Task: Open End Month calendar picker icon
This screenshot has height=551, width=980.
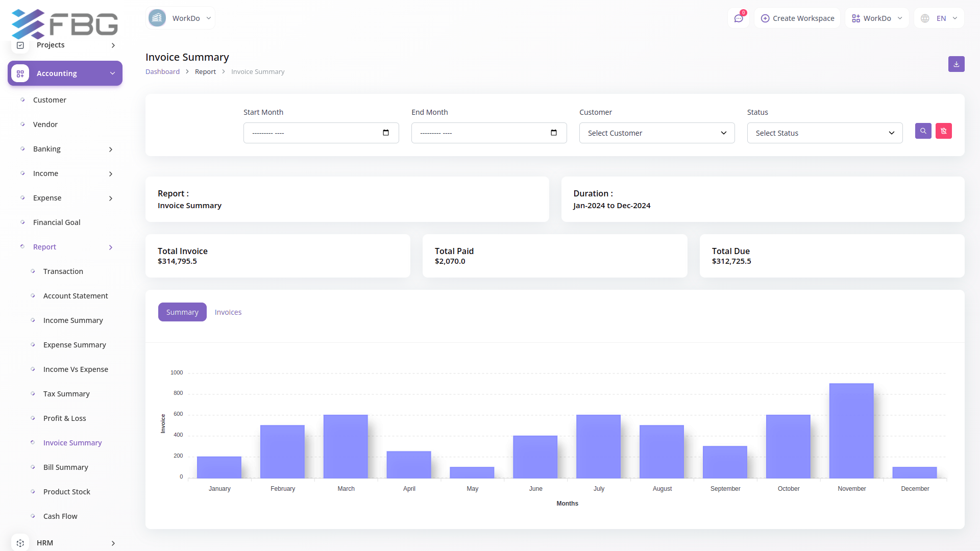Action: tap(554, 133)
